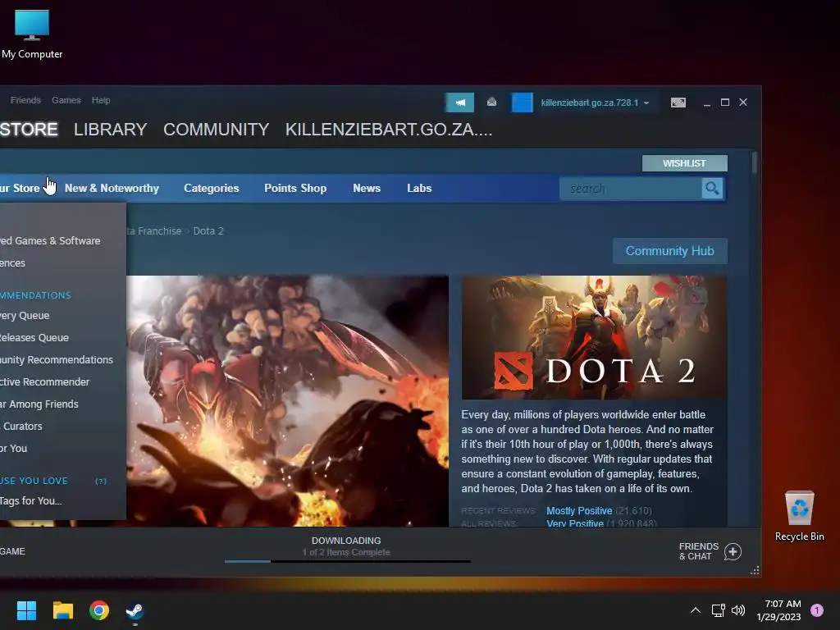
Task: Open the Steam announcements megaphone icon
Action: (x=459, y=103)
